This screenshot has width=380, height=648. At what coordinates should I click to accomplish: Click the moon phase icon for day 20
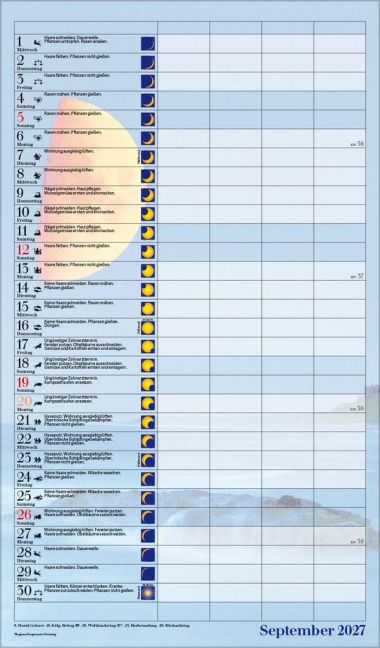pos(148,404)
